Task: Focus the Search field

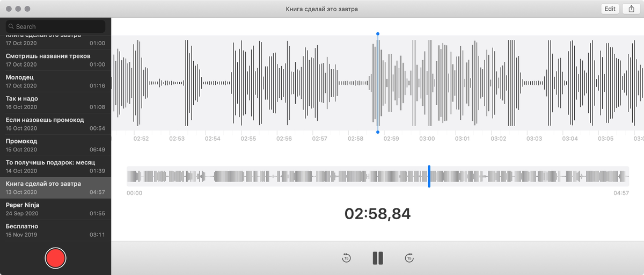Action: tap(55, 26)
